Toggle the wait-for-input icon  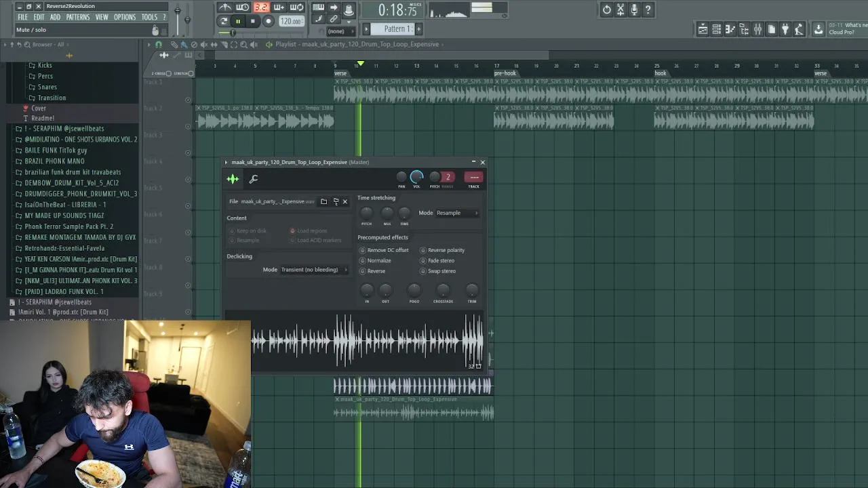point(243,7)
